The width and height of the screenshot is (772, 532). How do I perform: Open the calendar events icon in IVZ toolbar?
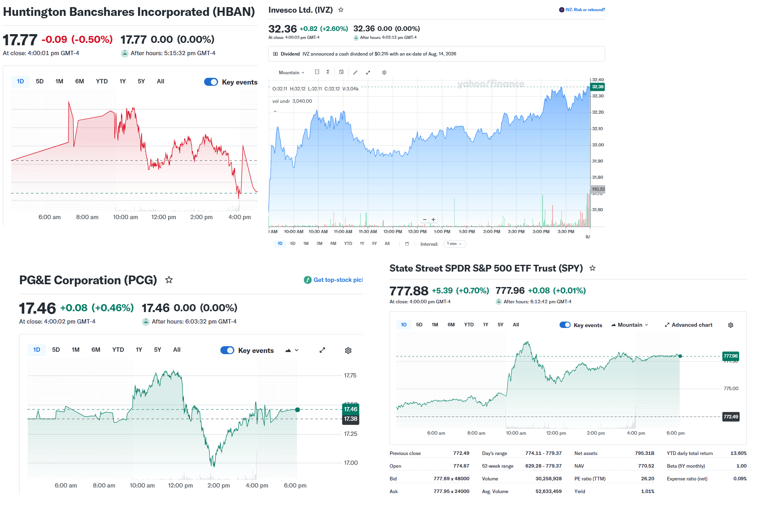341,72
